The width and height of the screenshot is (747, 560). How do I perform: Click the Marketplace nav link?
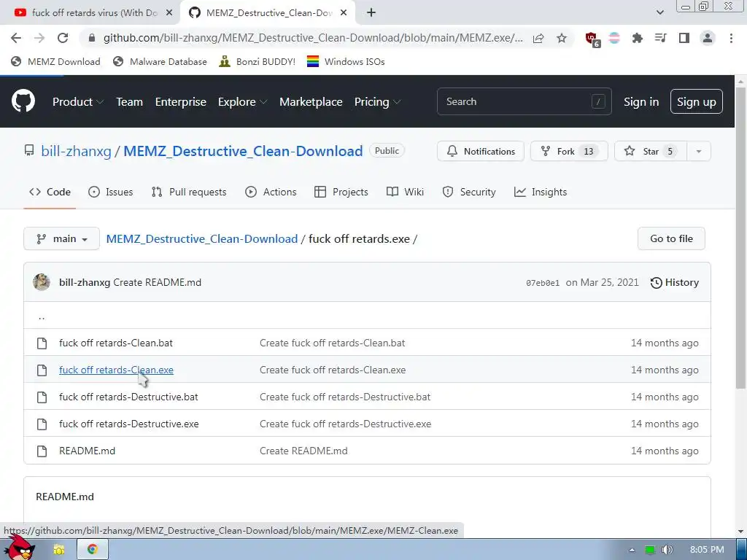311,102
